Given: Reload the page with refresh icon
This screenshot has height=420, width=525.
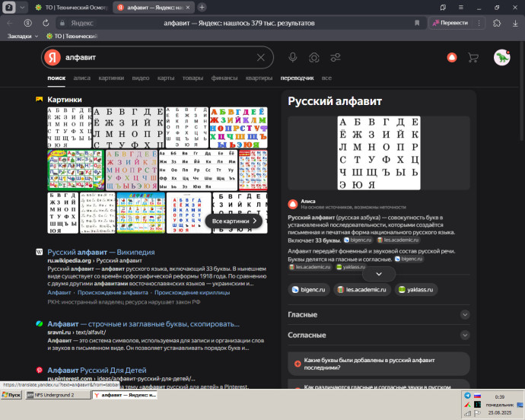Looking at the screenshot, I should coord(46,23).
